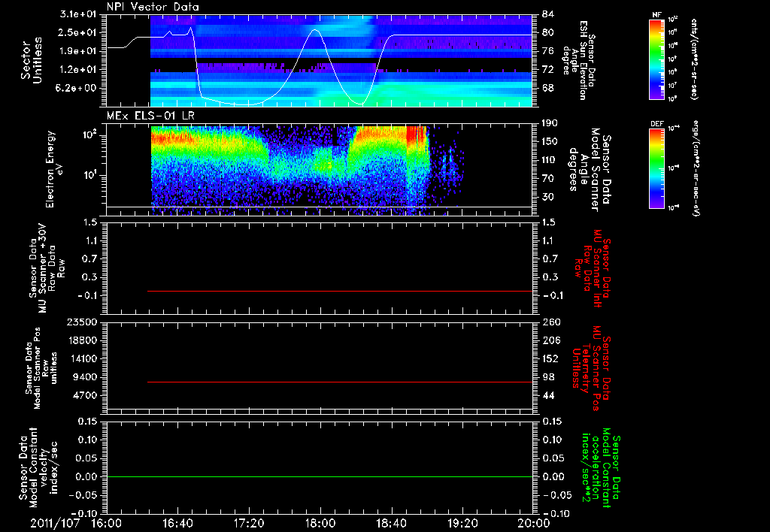Click the "Model Scanner Pos Raw unitless" axis label
The height and width of the screenshot is (532, 770).
pos(41,368)
